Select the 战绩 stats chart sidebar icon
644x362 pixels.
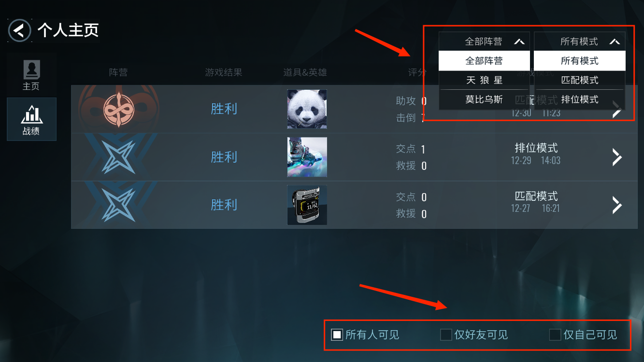[31, 119]
